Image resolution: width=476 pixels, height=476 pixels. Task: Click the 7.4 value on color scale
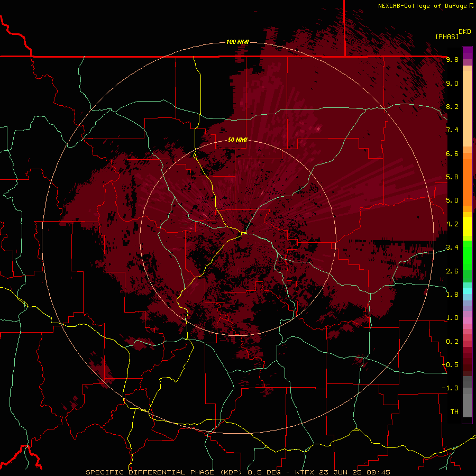[452, 130]
